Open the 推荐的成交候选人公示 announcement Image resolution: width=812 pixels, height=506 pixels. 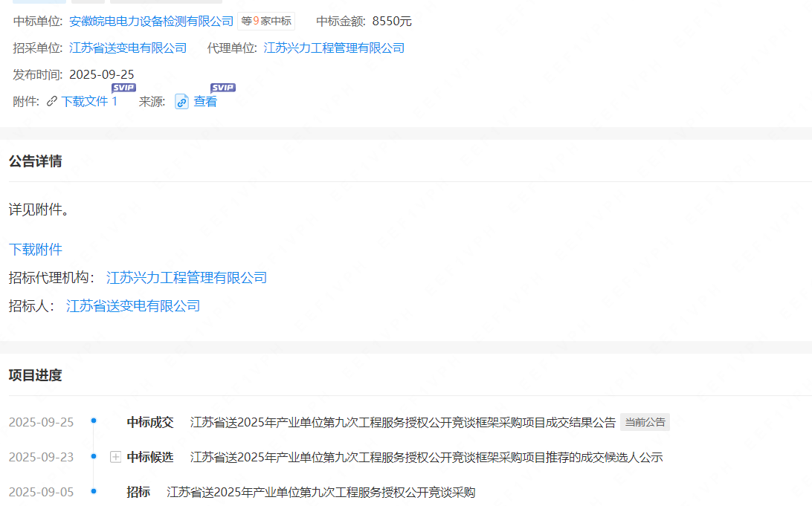coord(426,458)
